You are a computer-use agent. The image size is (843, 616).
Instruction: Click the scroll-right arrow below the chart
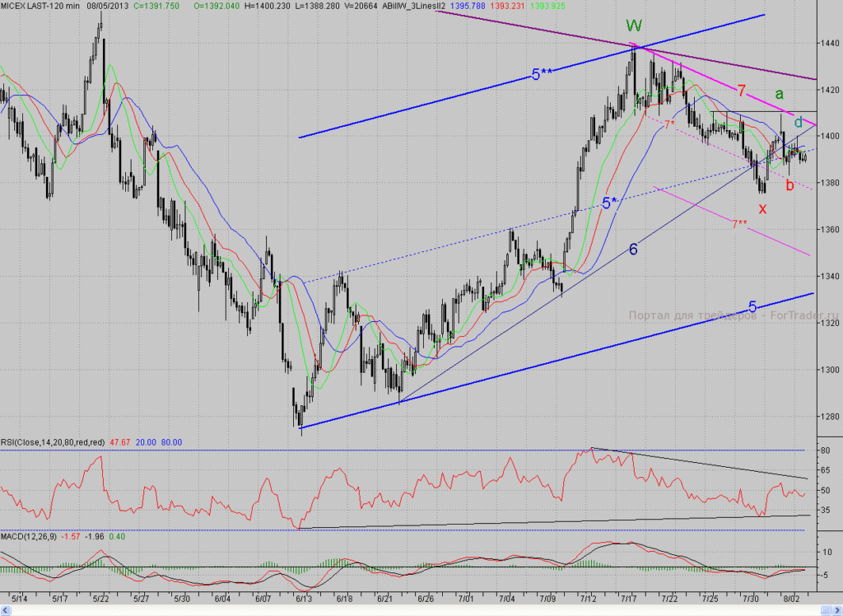838,610
